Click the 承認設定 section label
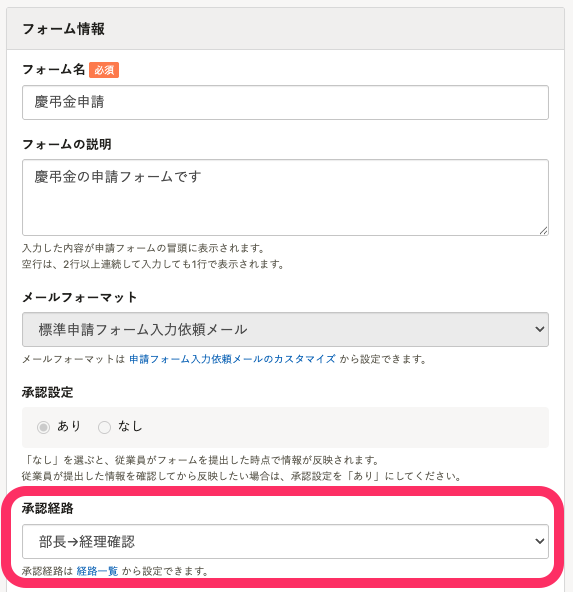The image size is (573, 592). [x=48, y=392]
